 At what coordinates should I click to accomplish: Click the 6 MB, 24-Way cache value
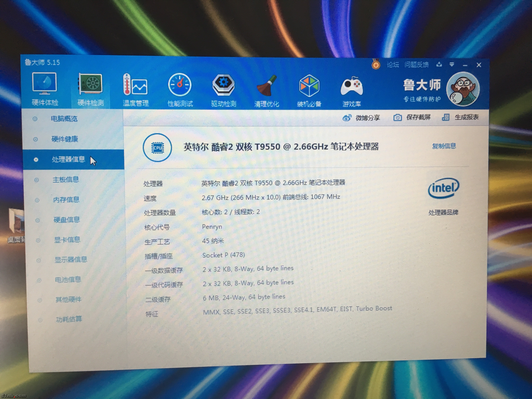244,297
